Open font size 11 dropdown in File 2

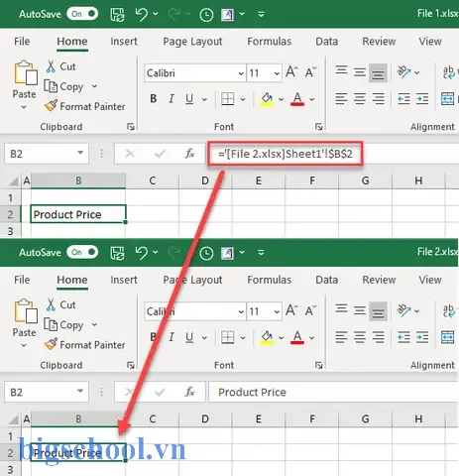tap(277, 311)
